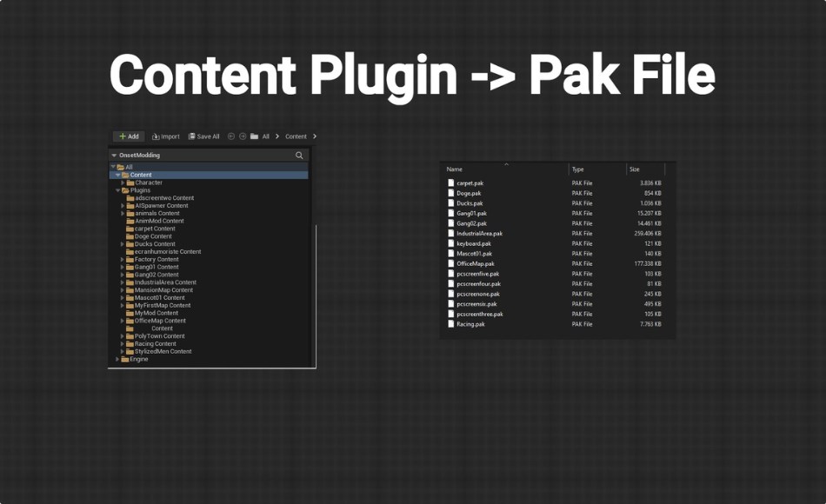Image resolution: width=826 pixels, height=504 pixels.
Task: Click the back navigation arrow icon
Action: [x=231, y=136]
